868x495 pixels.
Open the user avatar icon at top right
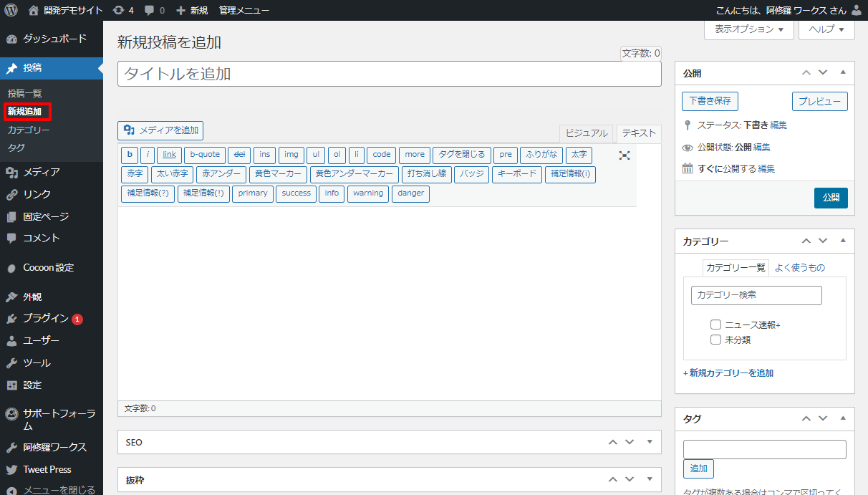click(857, 11)
